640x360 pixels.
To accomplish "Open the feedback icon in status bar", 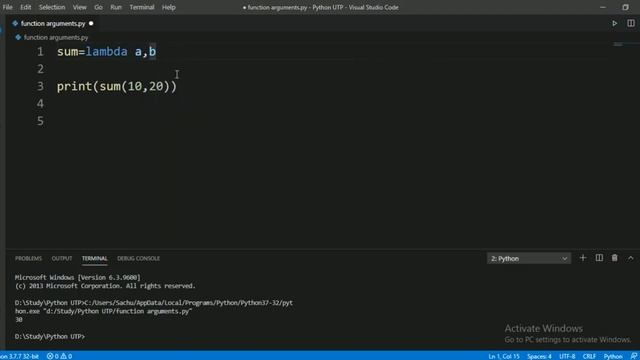I will (x=633, y=356).
